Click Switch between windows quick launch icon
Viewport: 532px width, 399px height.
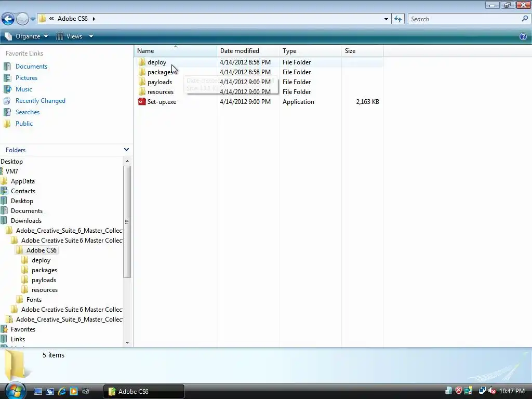click(50, 391)
